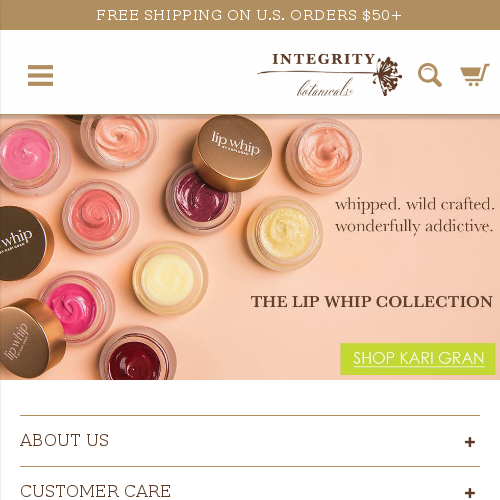Click the dandelion flower emblem in logo
500x500 pixels.
pos(388,76)
